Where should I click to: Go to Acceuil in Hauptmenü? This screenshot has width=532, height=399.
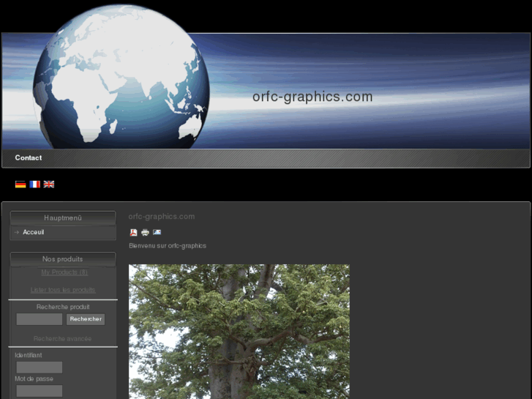click(x=33, y=232)
